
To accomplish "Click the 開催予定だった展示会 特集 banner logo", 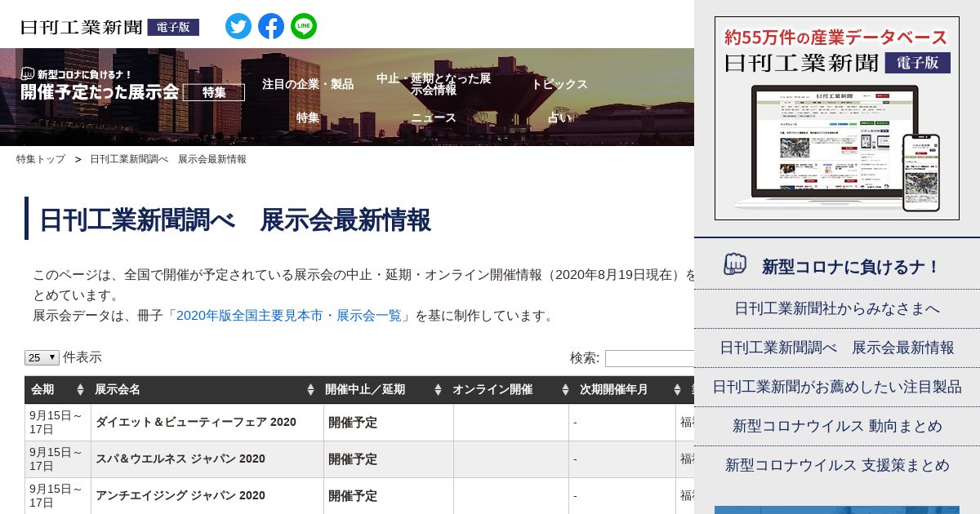I will [132, 84].
